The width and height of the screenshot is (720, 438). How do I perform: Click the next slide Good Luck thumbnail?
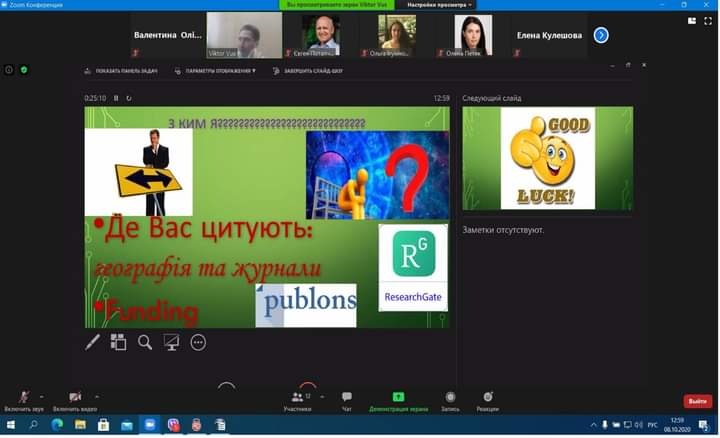point(547,158)
